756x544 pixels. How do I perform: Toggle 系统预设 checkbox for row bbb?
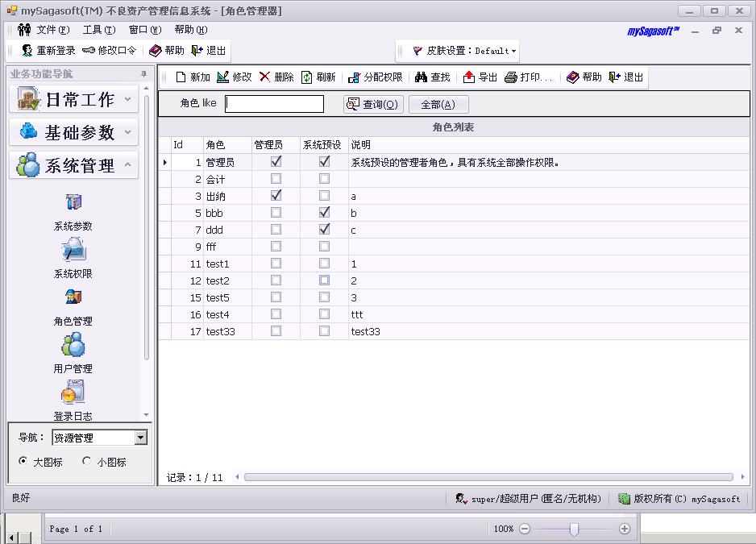click(x=325, y=213)
